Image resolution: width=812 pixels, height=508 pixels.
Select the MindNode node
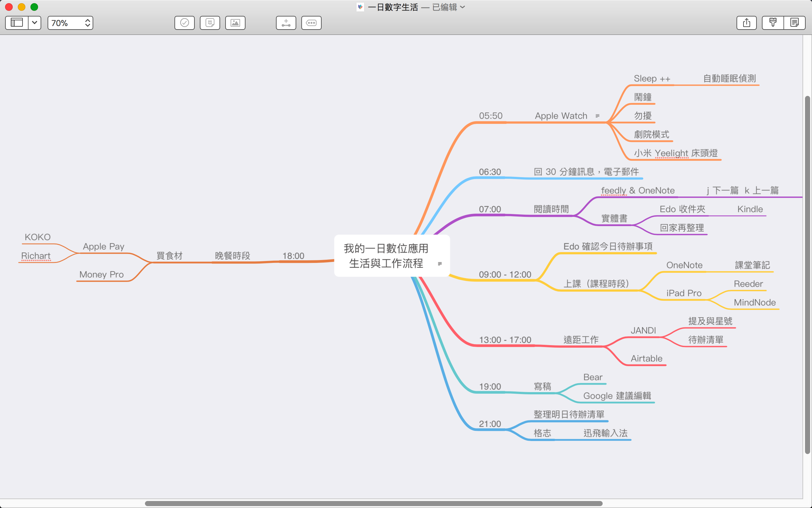[x=755, y=303]
